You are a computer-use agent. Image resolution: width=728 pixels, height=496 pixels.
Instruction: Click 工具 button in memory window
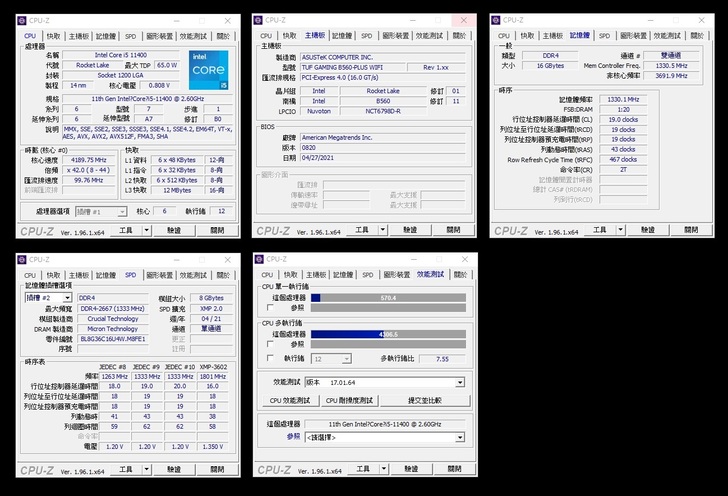599,229
